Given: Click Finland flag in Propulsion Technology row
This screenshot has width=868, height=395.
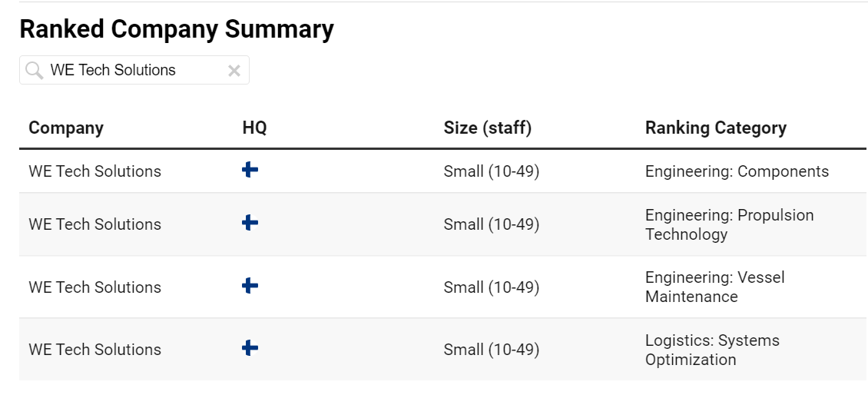Looking at the screenshot, I should [250, 223].
